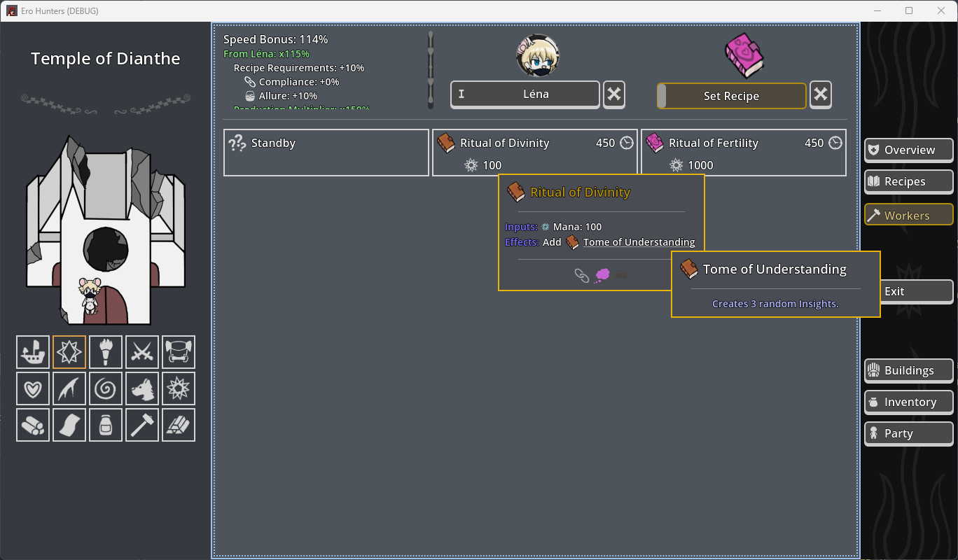Screen dimensions: 958x560
Task: Open the Party menu
Action: pos(909,433)
